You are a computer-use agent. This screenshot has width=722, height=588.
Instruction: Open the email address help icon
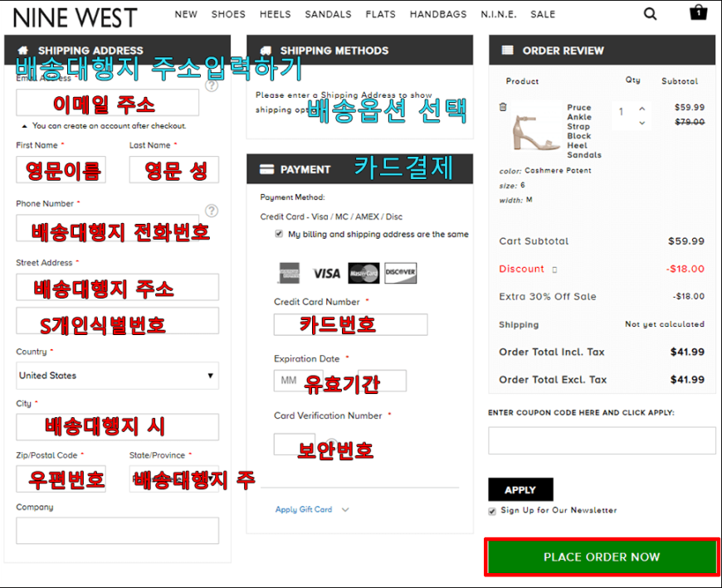tap(212, 85)
